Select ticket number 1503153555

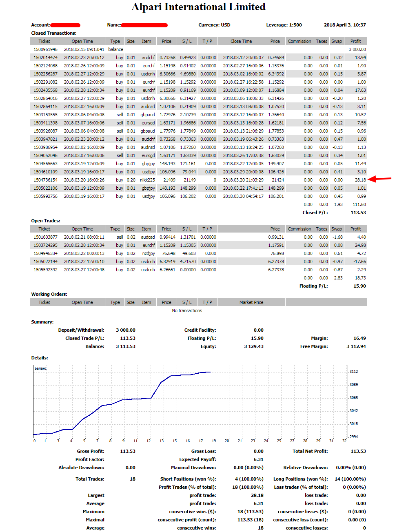click(46, 115)
